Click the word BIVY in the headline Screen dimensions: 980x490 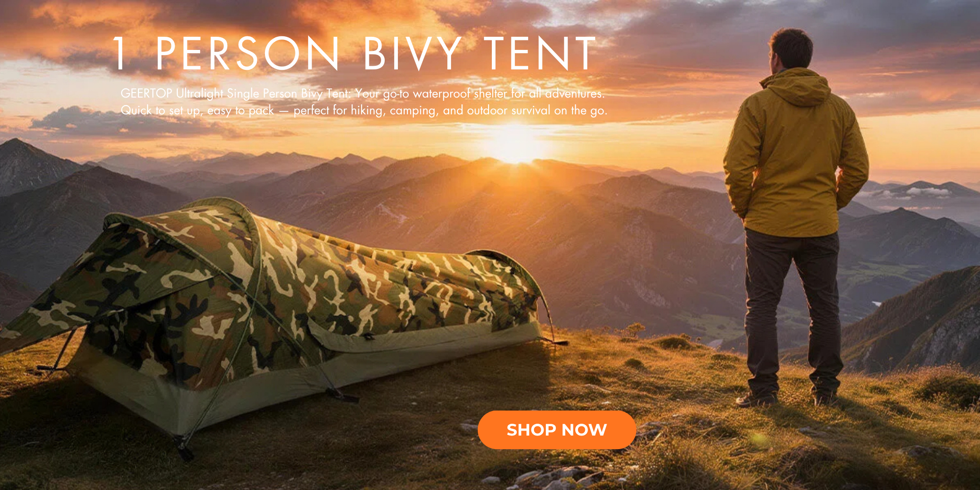pyautogui.click(x=412, y=54)
